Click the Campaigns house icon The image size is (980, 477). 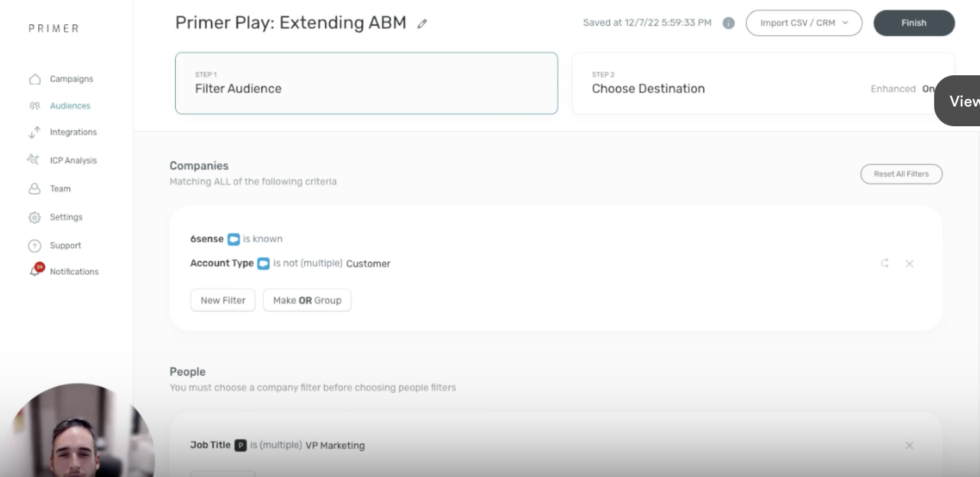pyautogui.click(x=35, y=79)
